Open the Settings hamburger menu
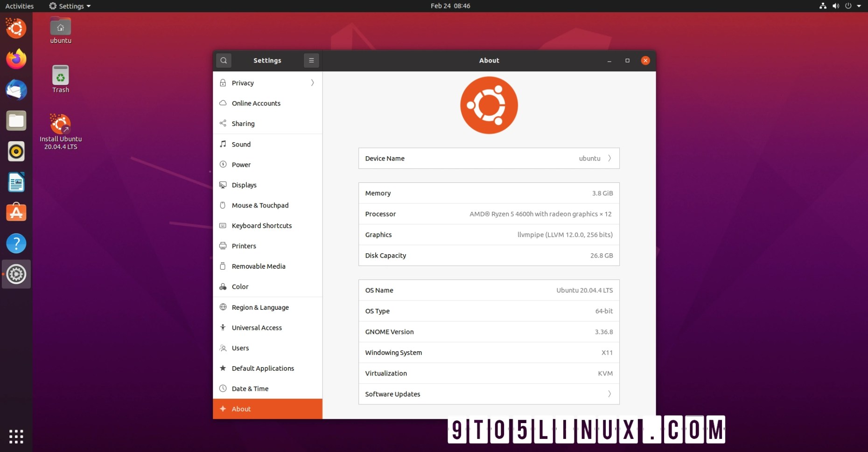 [x=311, y=60]
